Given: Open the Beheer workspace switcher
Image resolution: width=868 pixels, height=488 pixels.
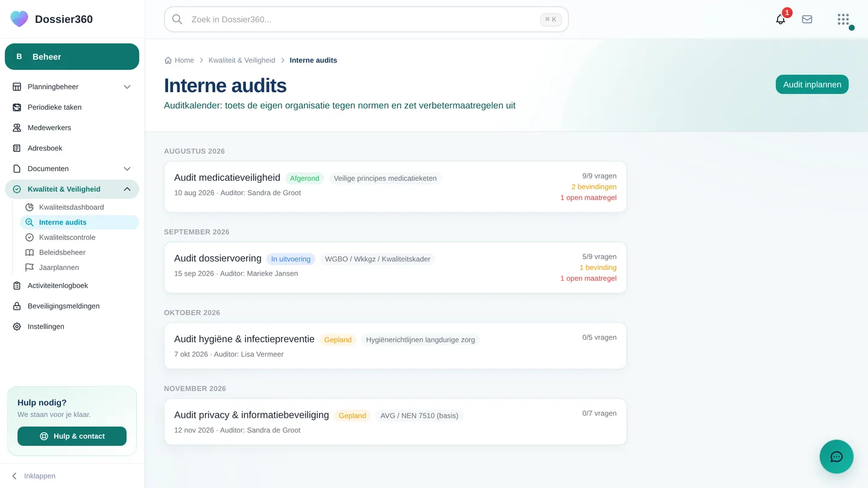Looking at the screenshot, I should coord(72,57).
